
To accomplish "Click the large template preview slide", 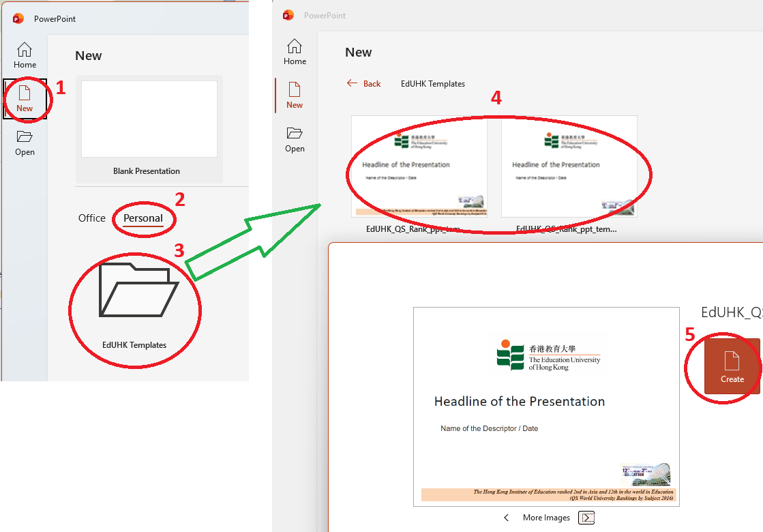I will tap(546, 407).
